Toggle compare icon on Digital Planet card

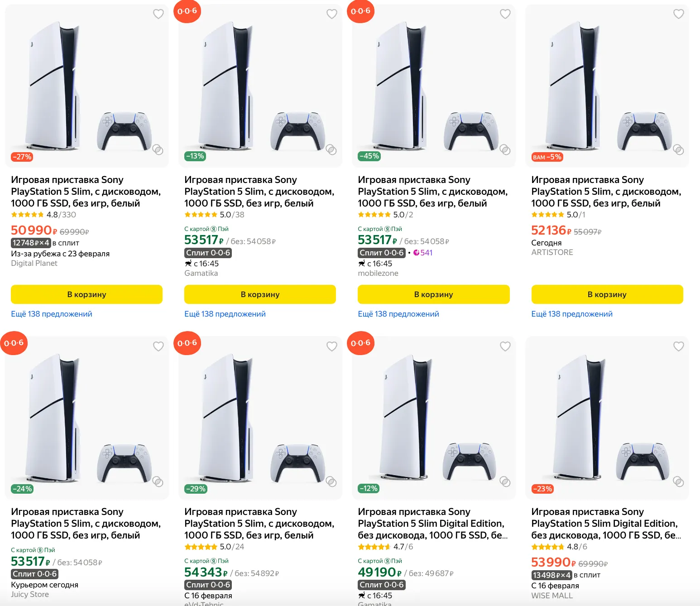(158, 150)
